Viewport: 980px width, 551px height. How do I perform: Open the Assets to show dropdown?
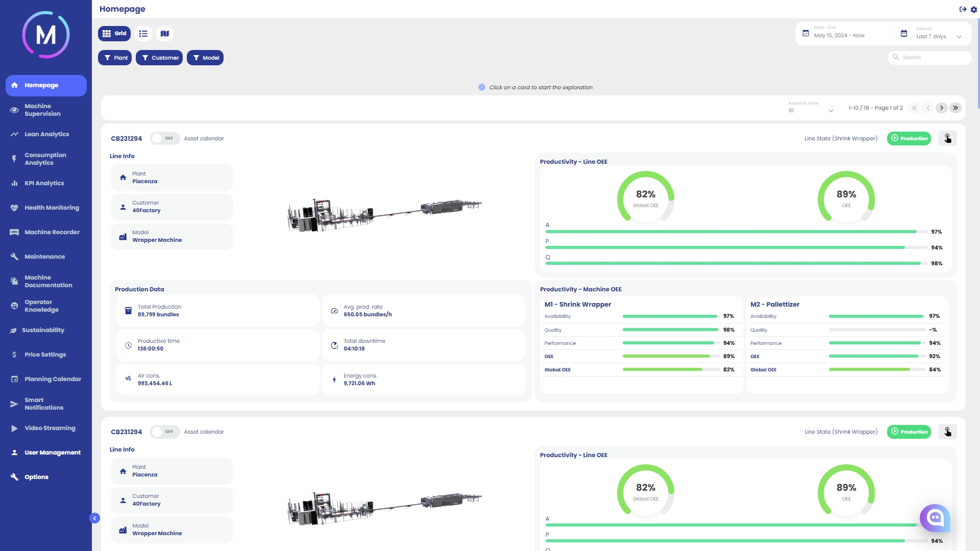[x=811, y=110]
